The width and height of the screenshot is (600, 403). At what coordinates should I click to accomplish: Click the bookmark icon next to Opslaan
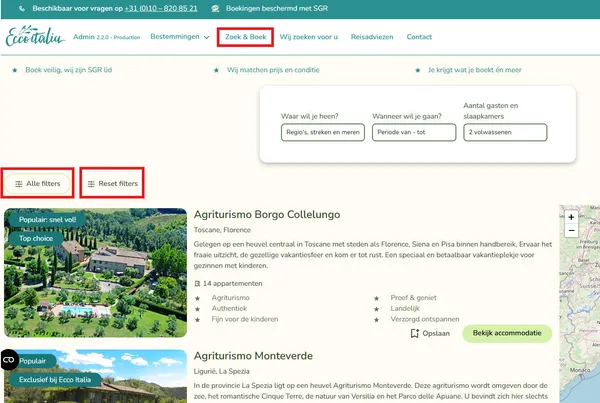415,334
